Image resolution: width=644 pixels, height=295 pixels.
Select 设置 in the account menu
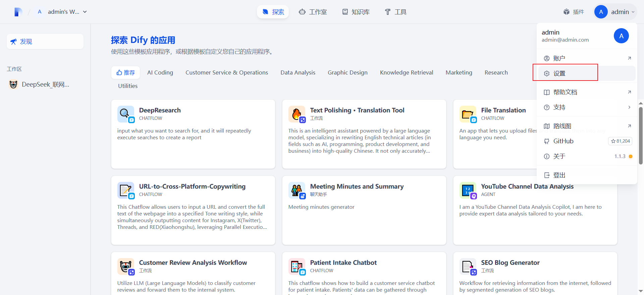(559, 73)
